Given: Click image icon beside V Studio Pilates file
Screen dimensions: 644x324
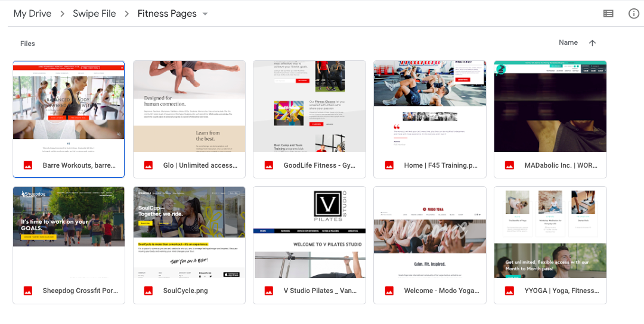Looking at the screenshot, I should [268, 291].
